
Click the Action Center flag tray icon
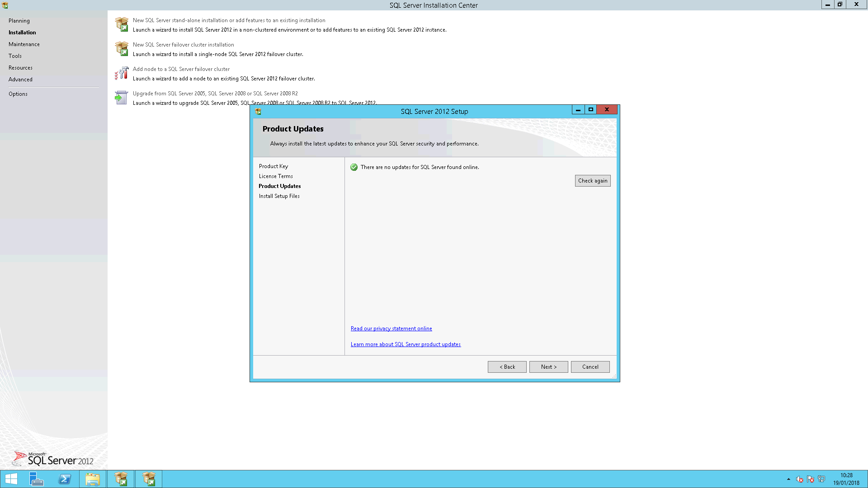click(x=811, y=479)
